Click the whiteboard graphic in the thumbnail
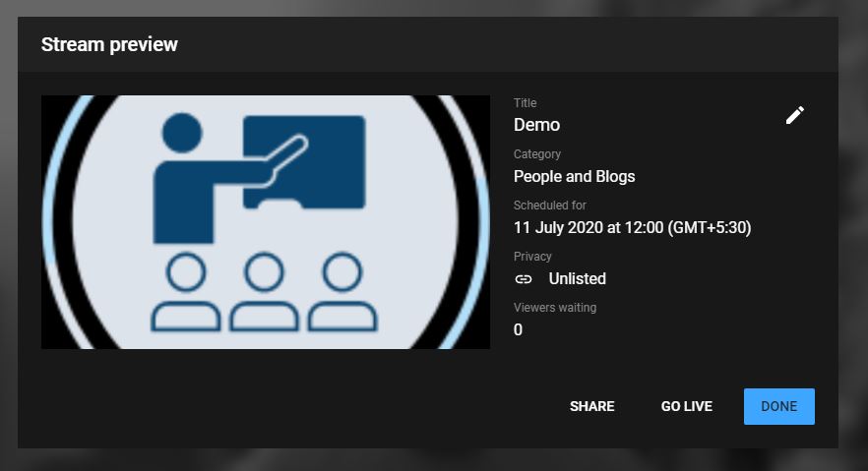The height and width of the screenshot is (471, 868). click(x=303, y=162)
